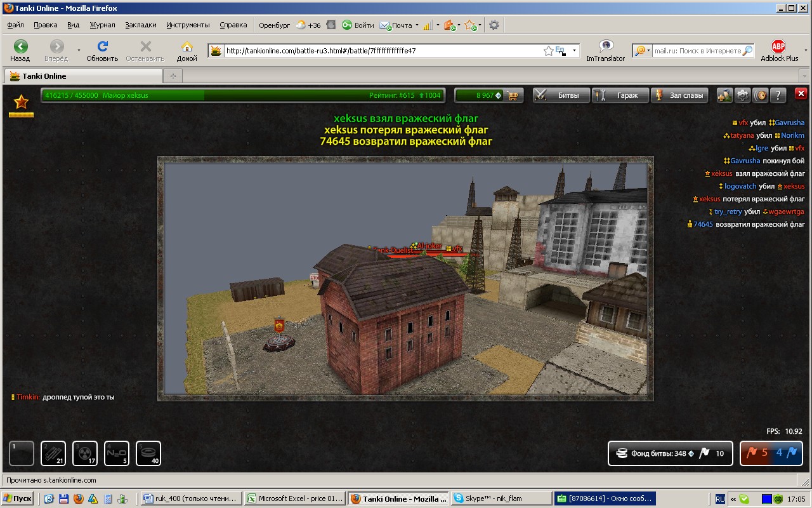This screenshot has height=508, width=812.
Task: Click the add friend soldier icon
Action: [x=724, y=95]
